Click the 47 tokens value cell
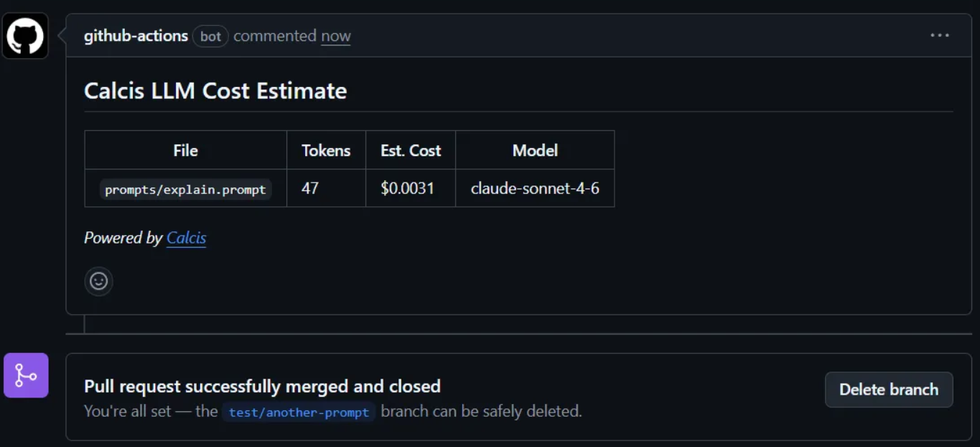 click(x=310, y=188)
